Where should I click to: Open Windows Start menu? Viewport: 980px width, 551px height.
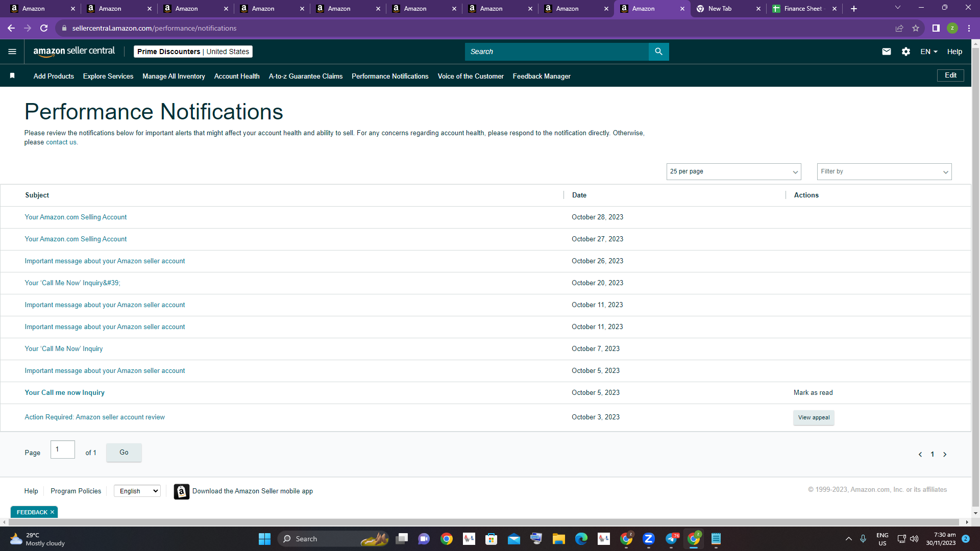264,539
